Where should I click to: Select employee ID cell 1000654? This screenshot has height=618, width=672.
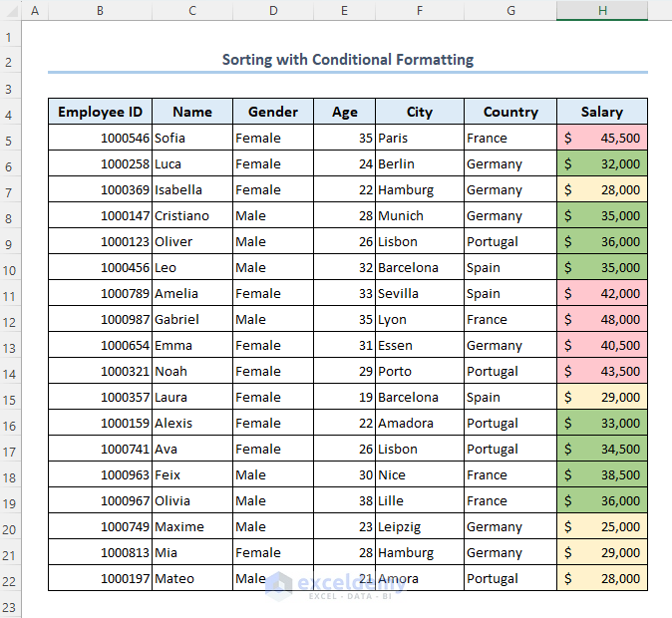pyautogui.click(x=100, y=345)
